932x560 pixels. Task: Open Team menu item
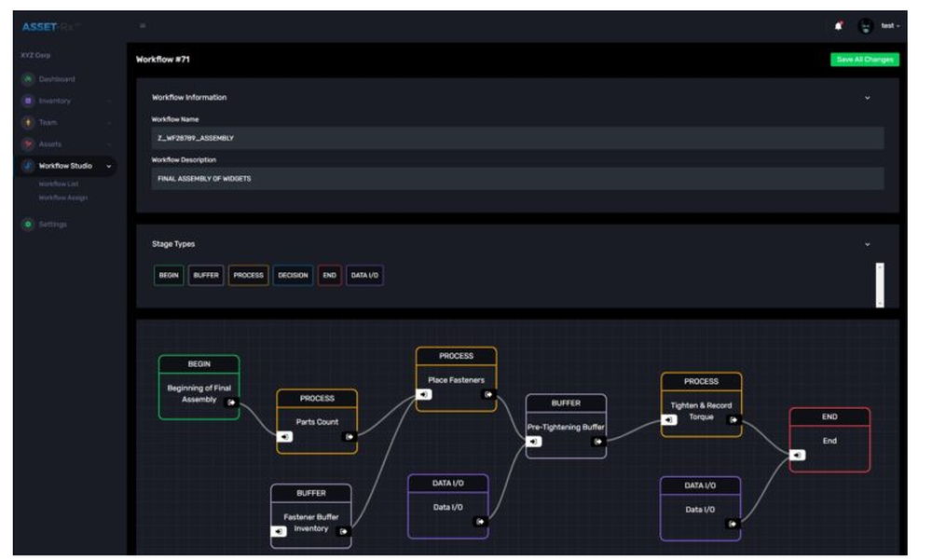pos(48,122)
